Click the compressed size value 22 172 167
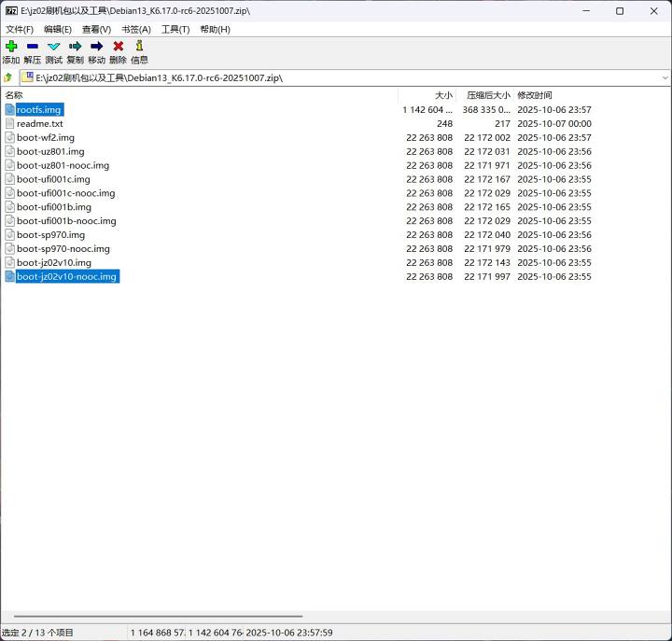This screenshot has width=672, height=641. point(487,179)
